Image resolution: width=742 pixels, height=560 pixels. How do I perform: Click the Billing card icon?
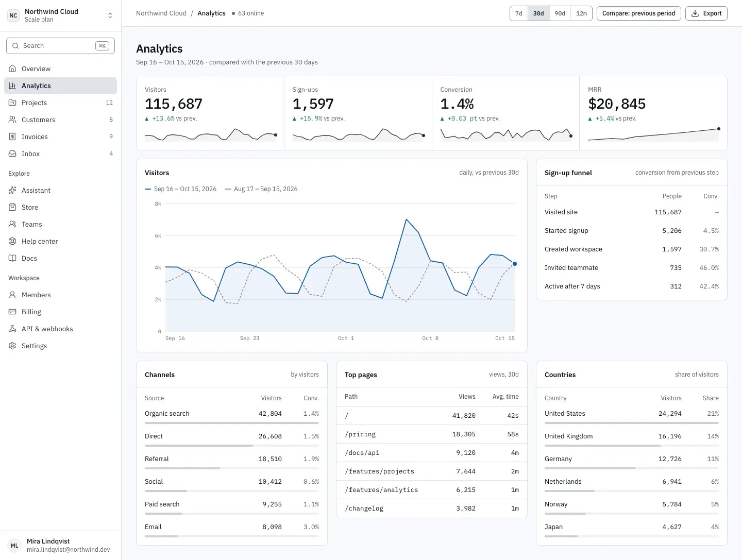[x=12, y=312]
